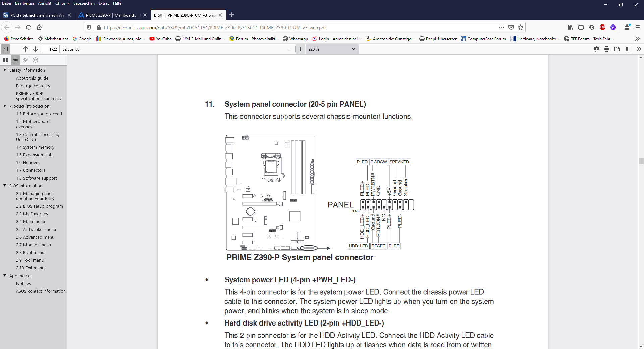Open the Lesezeichen menu
The height and width of the screenshot is (349, 644).
84,3
